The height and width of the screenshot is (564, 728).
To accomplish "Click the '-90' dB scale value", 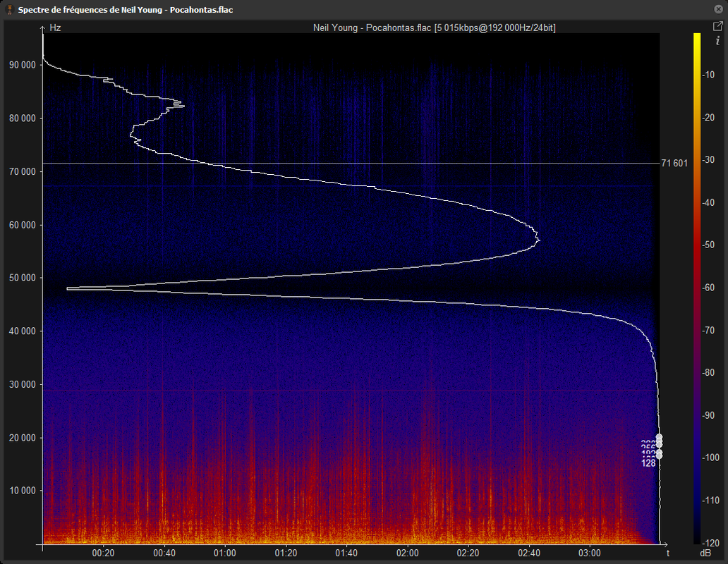I will (x=708, y=415).
